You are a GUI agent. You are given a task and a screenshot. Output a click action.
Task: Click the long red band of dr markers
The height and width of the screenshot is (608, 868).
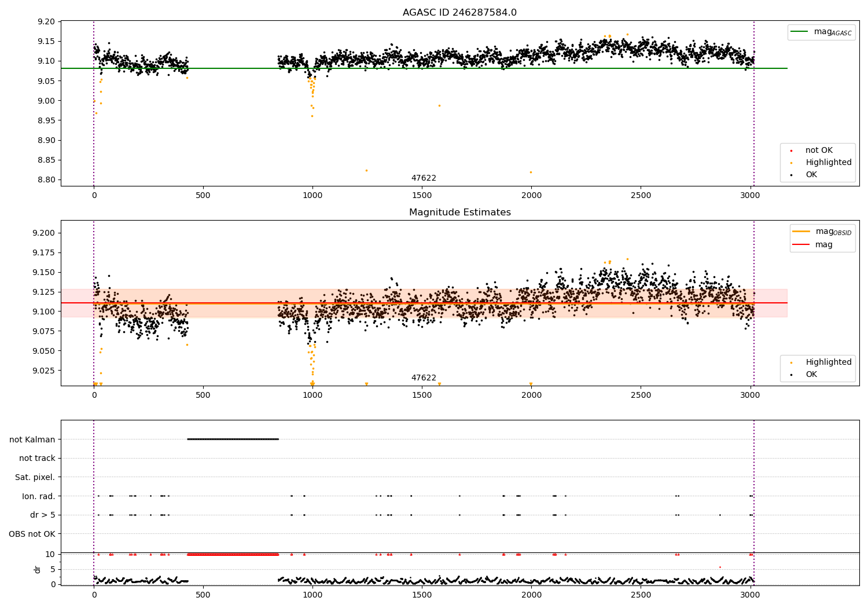click(233, 554)
